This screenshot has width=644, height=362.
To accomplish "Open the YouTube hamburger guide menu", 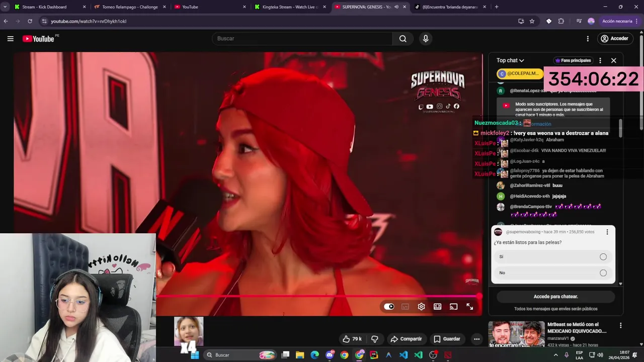I will coord(10,39).
